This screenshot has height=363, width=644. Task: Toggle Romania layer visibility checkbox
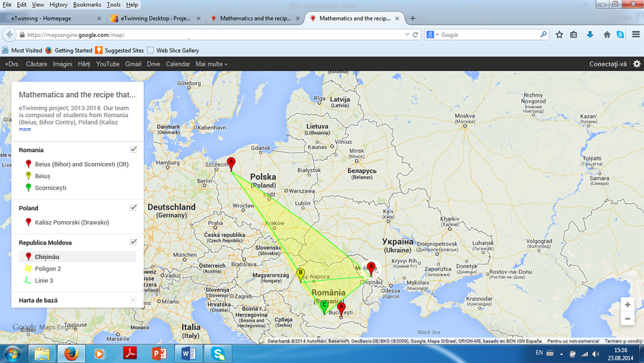[133, 149]
